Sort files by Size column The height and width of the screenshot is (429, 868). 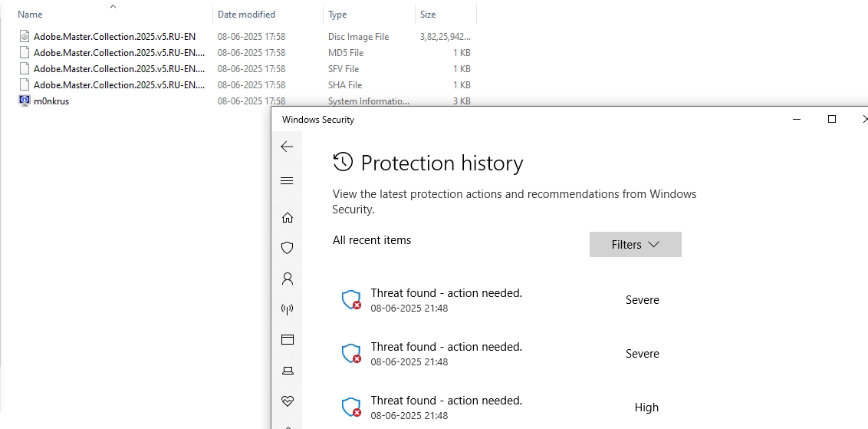[446, 15]
